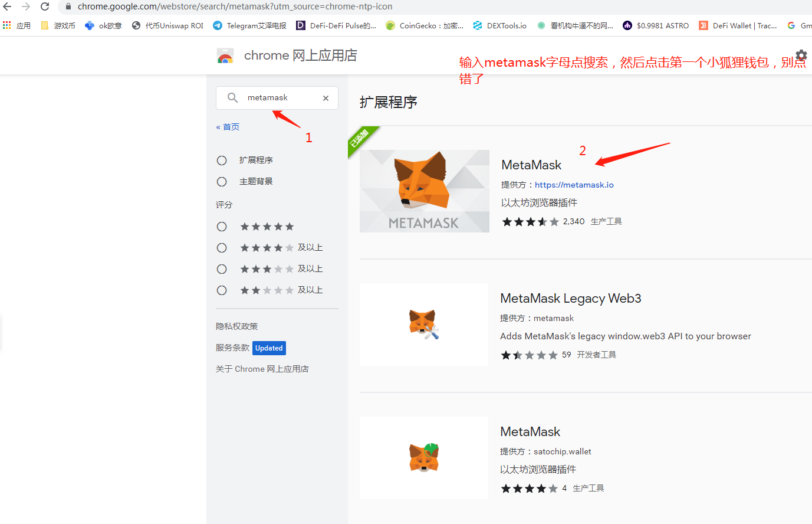Open the first MetaMask extension title
The image size is (812, 524).
tap(531, 165)
